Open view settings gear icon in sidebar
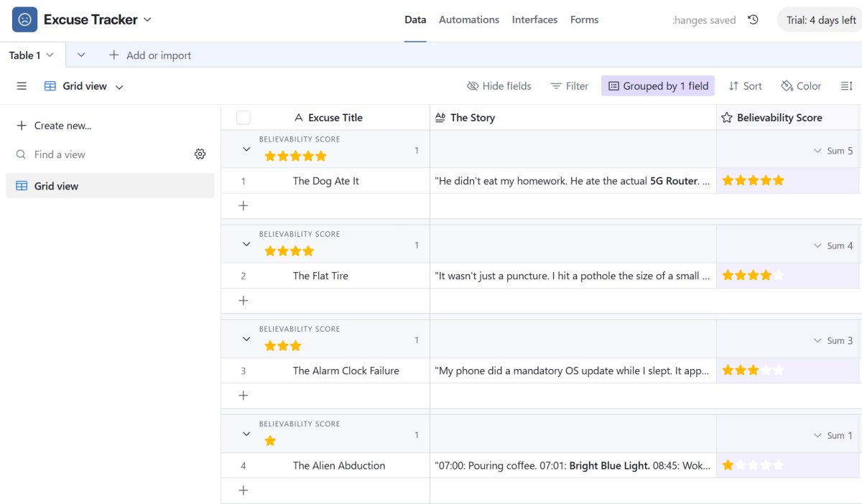This screenshot has width=862, height=504. point(200,154)
